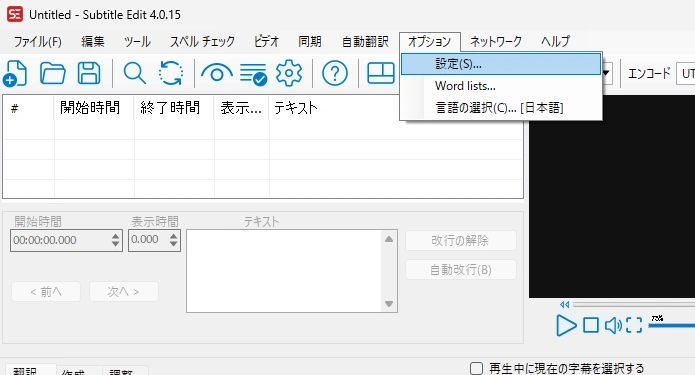Open the ヘルプ menu
This screenshot has height=375, width=695.
click(x=555, y=42)
